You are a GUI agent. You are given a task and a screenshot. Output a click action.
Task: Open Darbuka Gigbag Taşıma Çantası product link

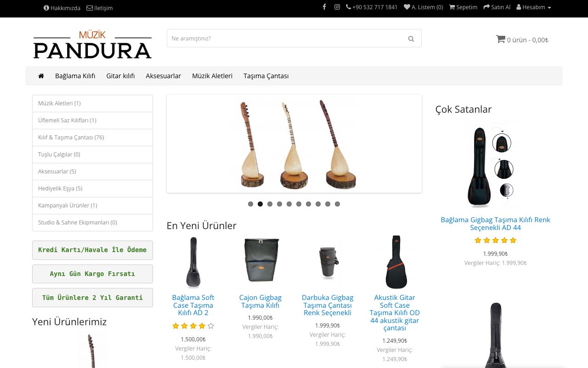coord(328,305)
